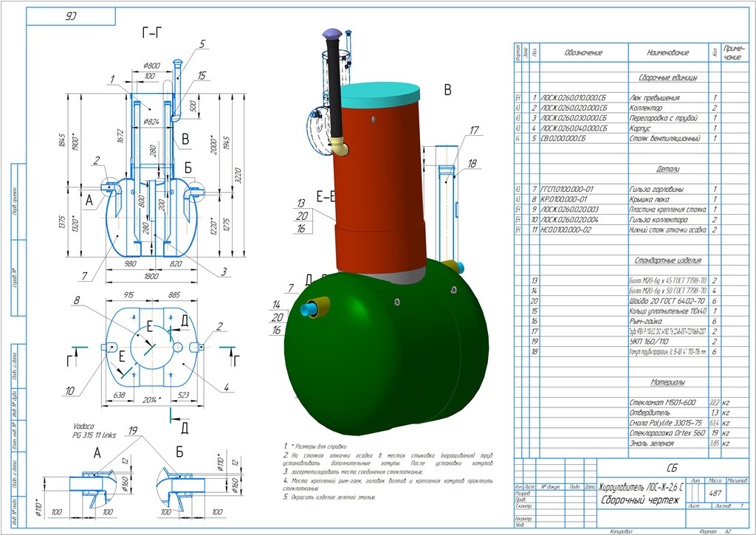Click the 'Наименование' column header
Screen dimensions: 756x535
(x=667, y=52)
